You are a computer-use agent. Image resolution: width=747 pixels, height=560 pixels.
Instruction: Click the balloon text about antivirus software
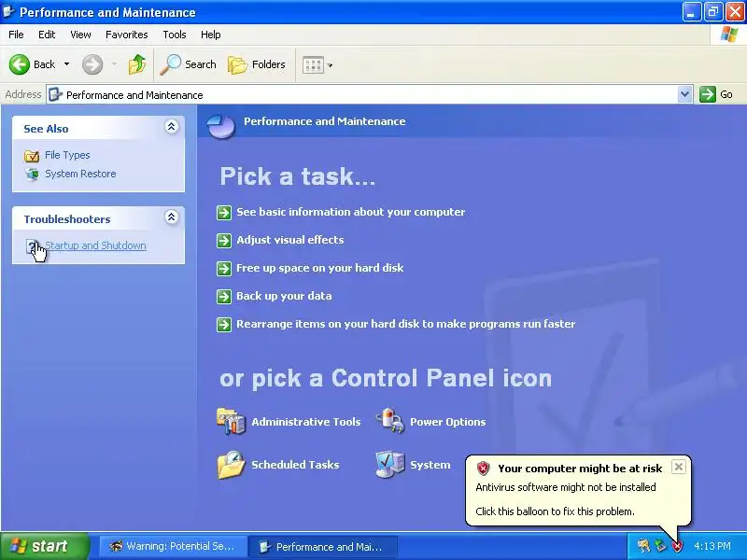pyautogui.click(x=566, y=487)
